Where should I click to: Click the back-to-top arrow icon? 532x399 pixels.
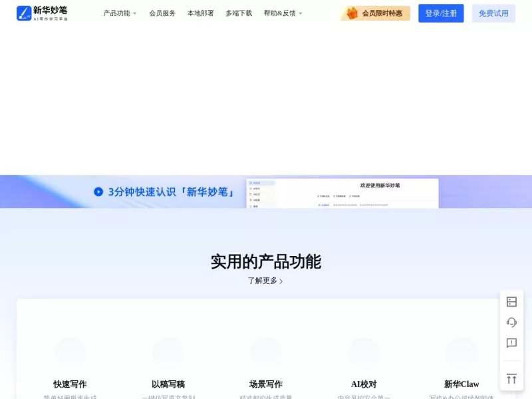coord(511,378)
